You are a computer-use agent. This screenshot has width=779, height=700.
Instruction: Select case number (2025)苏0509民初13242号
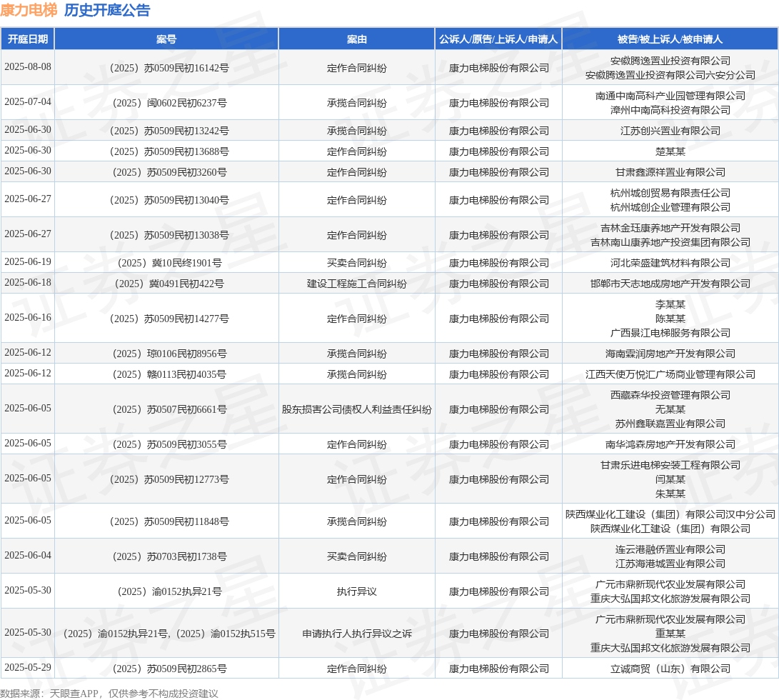[x=169, y=131]
